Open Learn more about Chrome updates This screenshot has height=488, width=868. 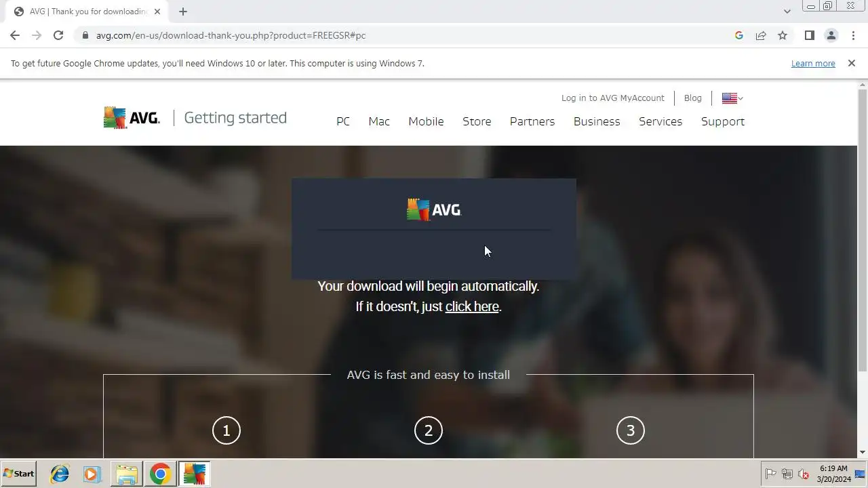813,63
